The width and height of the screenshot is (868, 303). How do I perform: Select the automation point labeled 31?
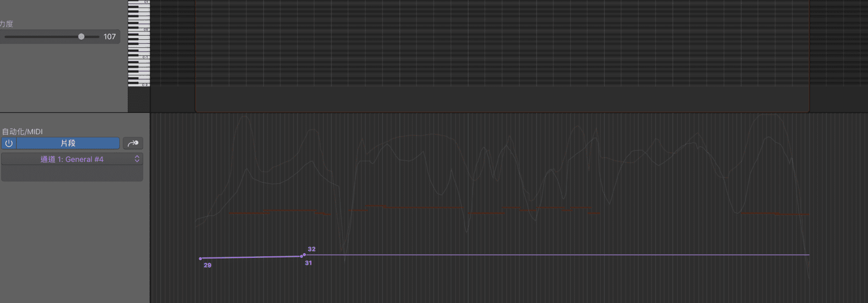pos(302,256)
